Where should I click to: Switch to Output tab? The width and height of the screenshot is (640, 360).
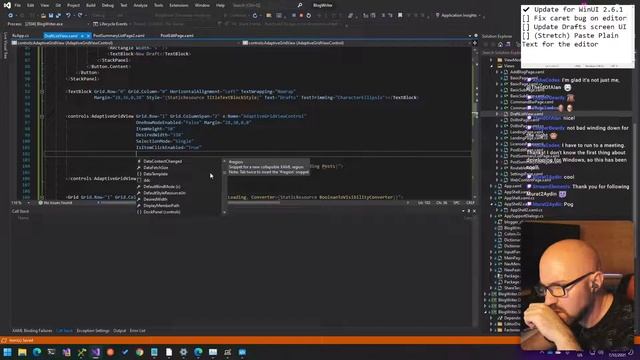[x=120, y=331]
